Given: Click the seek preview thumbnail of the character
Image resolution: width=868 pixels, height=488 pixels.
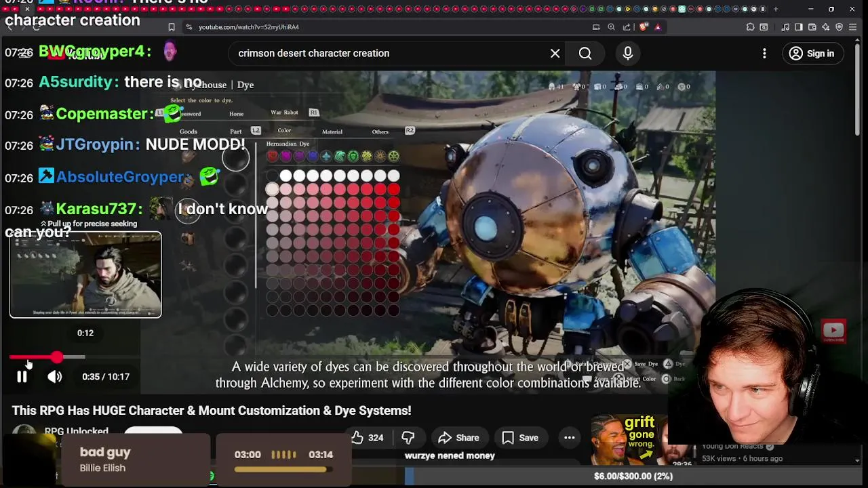Looking at the screenshot, I should [85, 275].
